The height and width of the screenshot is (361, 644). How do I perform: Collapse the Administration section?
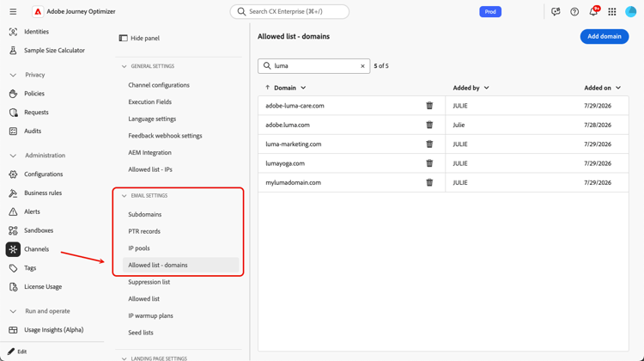(x=13, y=156)
